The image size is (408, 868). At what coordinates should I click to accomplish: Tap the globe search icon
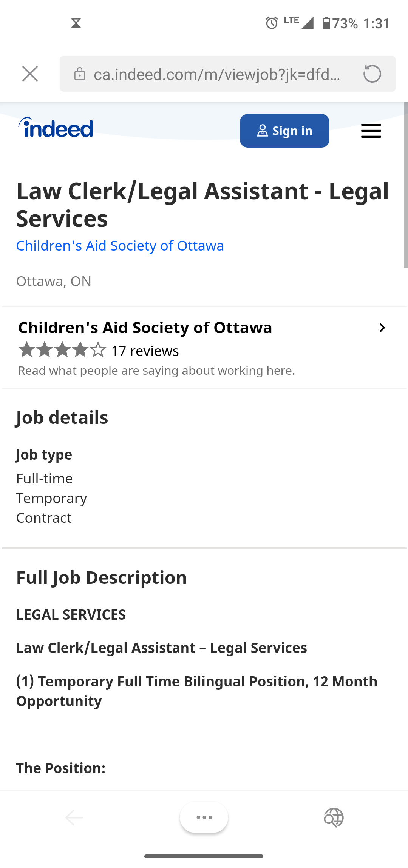tap(334, 818)
